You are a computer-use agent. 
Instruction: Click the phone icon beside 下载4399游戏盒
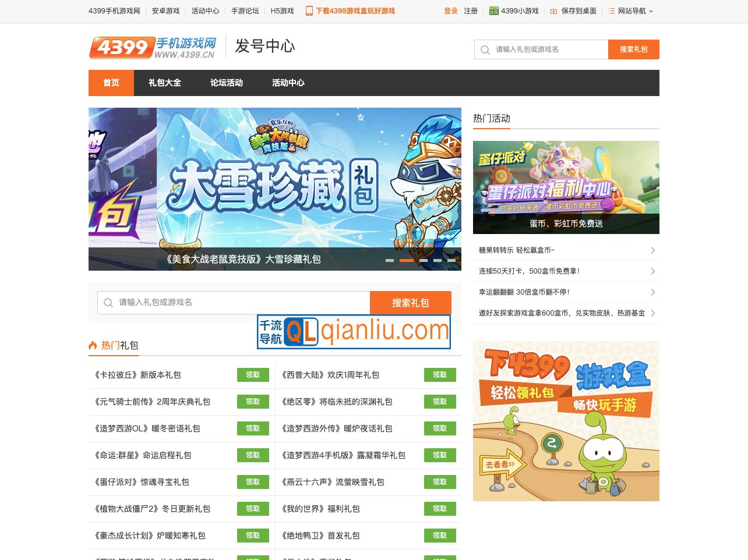click(309, 10)
